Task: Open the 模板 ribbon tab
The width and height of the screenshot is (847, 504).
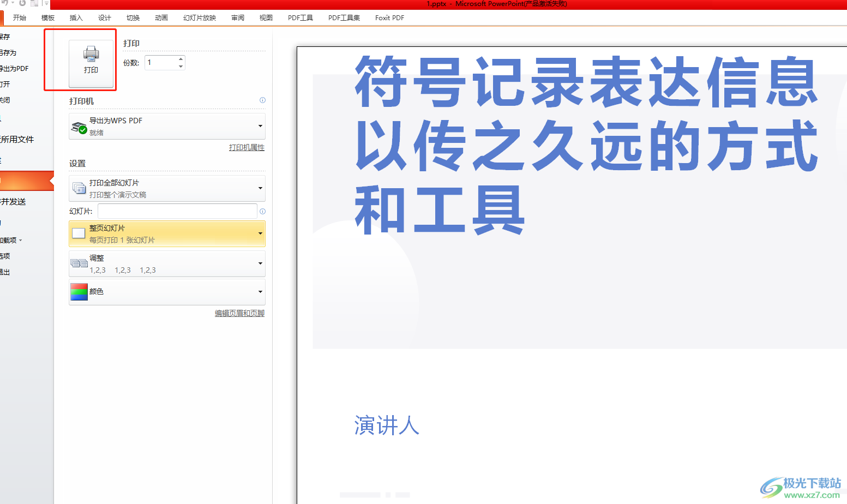Action: point(48,18)
